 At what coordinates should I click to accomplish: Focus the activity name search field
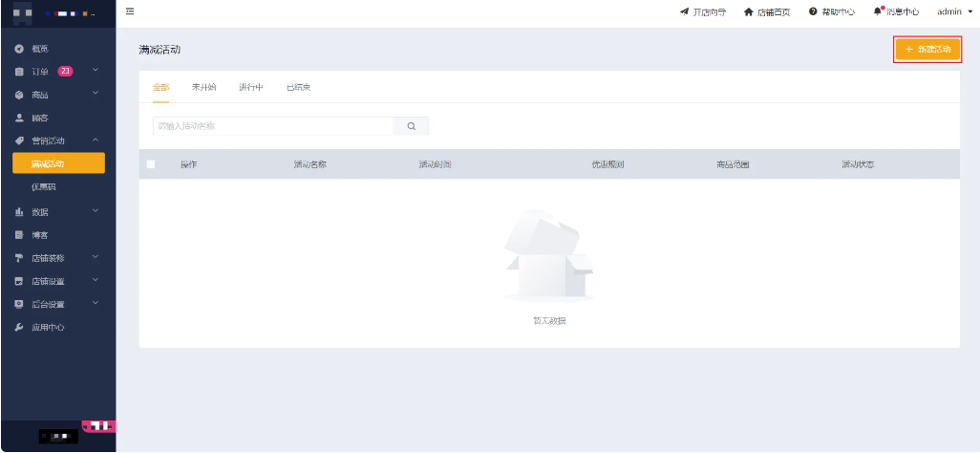pos(273,126)
